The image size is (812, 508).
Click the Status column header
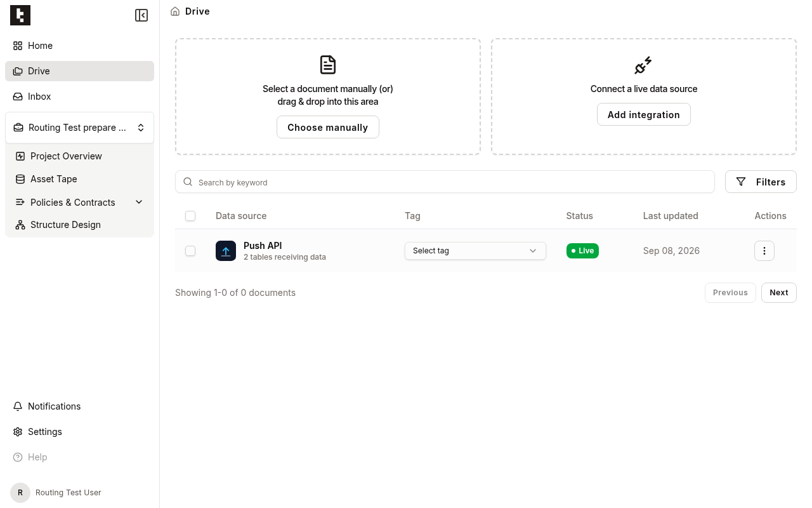(580, 216)
